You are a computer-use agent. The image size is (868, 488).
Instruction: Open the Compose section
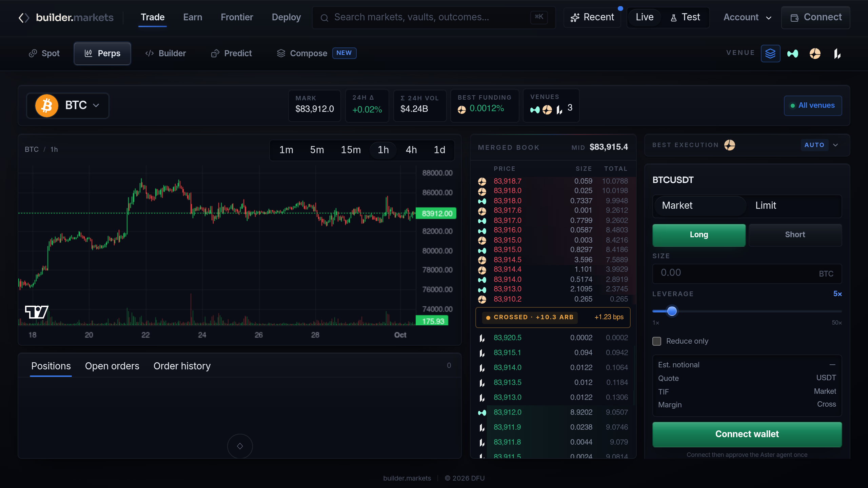(316, 54)
